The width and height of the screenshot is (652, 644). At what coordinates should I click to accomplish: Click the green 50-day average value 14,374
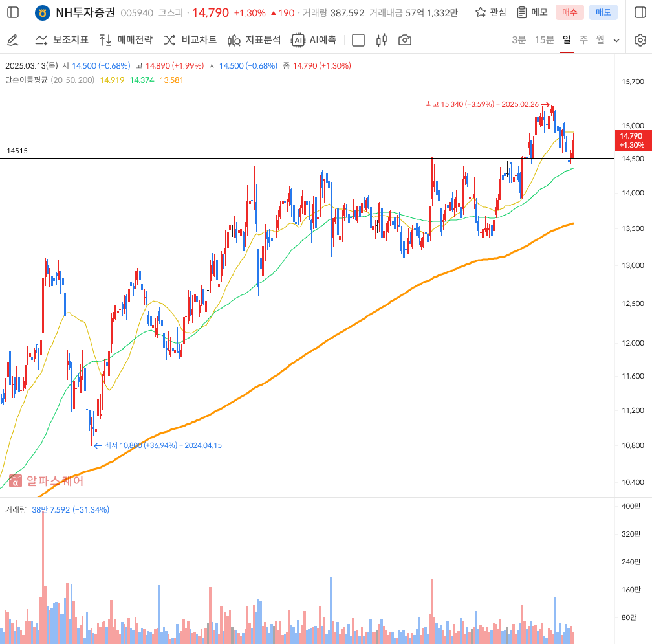point(142,80)
